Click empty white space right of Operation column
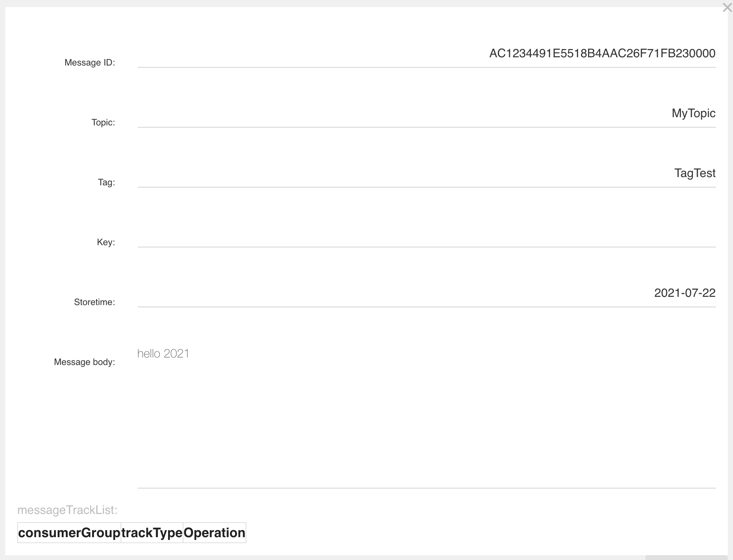Viewport: 733px width, 560px height. [449, 533]
